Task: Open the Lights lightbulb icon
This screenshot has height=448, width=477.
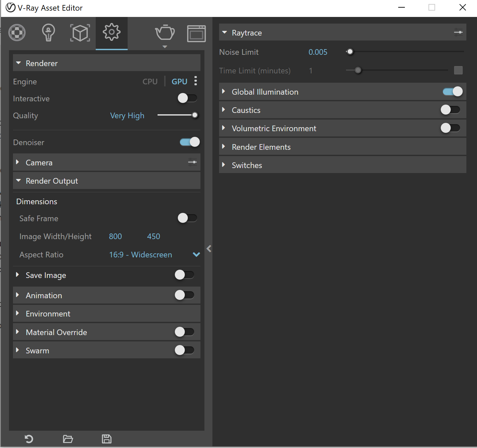Action: 48,33
